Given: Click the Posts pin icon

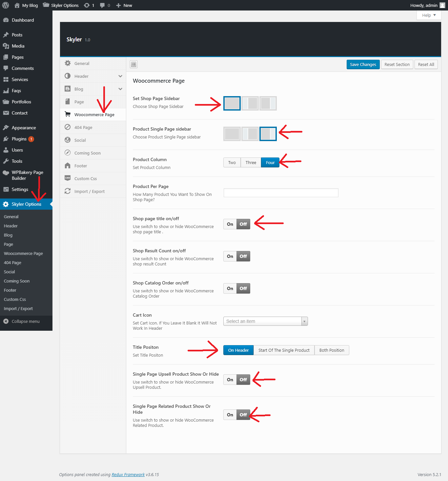Looking at the screenshot, I should coord(6,35).
